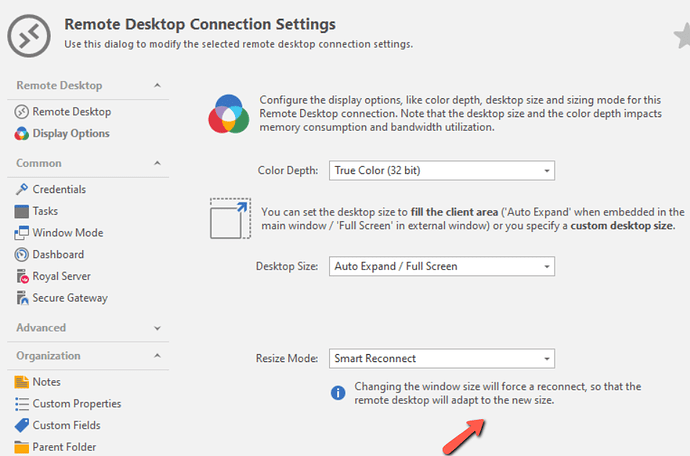This screenshot has width=690, height=456.
Task: Select Parent Folder in the sidebar
Action: coord(64,447)
